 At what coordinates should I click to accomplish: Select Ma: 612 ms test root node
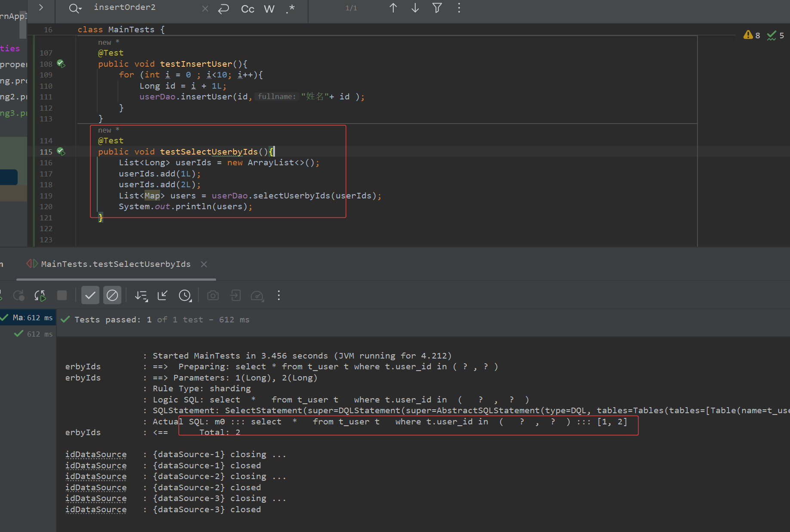(28, 318)
